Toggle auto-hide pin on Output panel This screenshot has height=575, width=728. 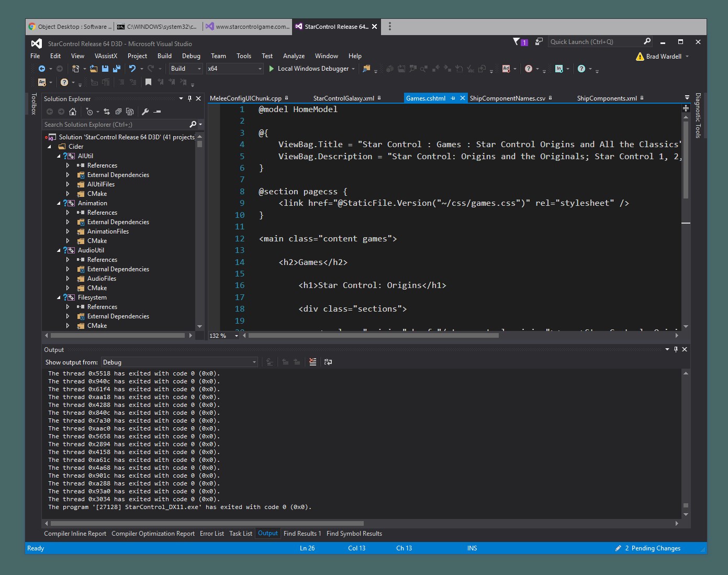pos(676,349)
